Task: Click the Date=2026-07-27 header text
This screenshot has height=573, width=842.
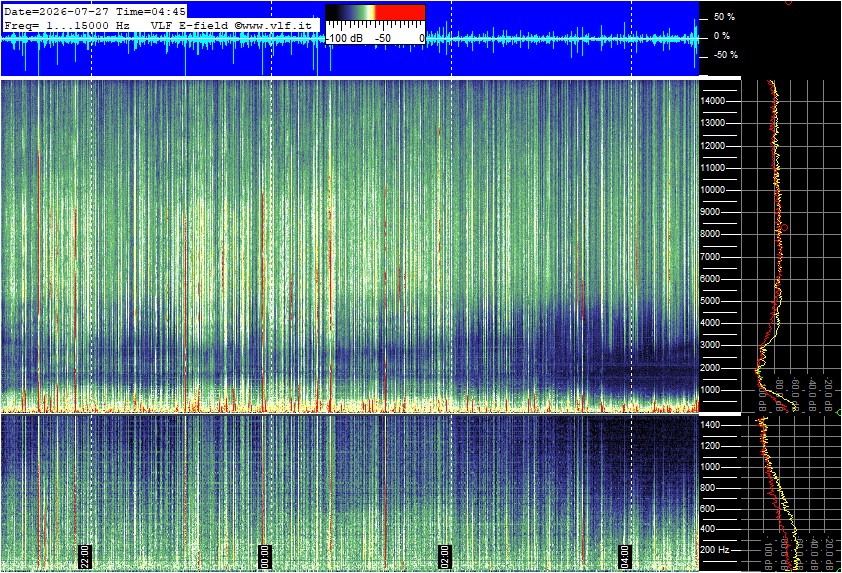Action: 57,11
